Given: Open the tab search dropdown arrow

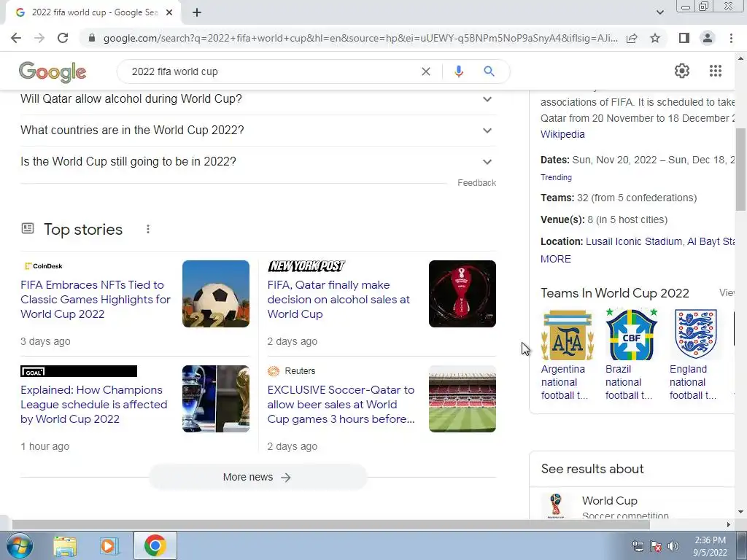Looking at the screenshot, I should [659, 13].
